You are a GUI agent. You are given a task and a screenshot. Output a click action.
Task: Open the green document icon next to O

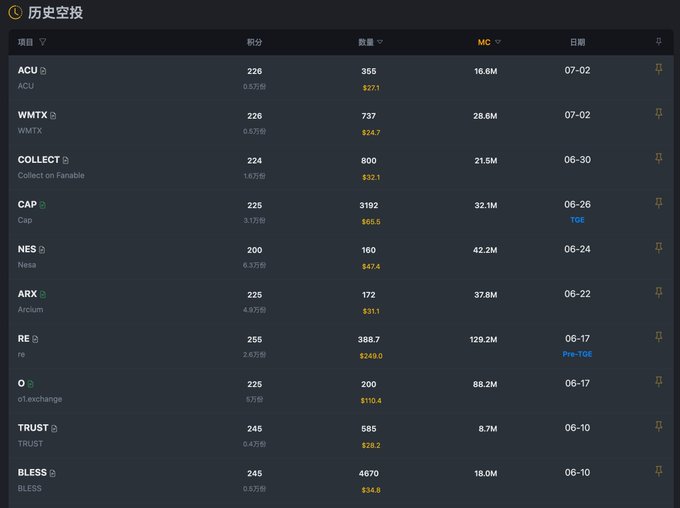pos(30,384)
